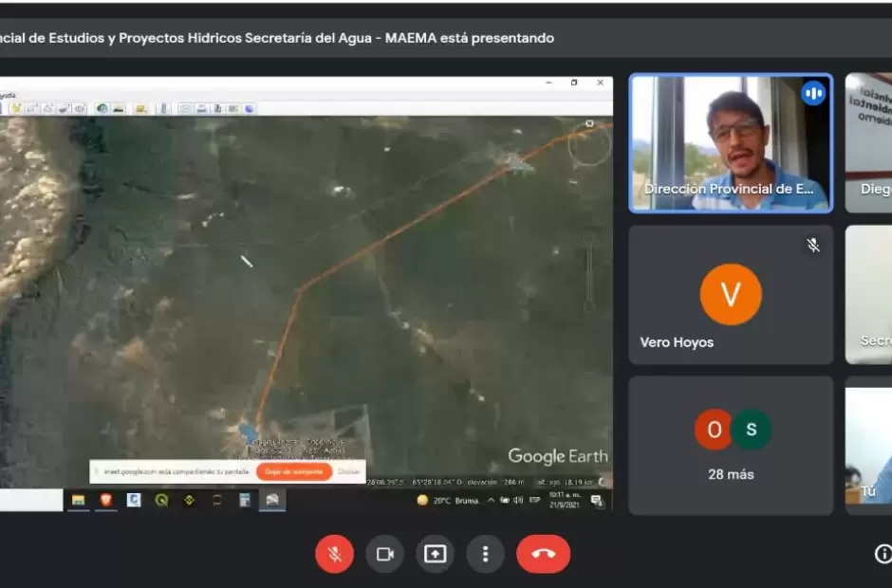Click the Google Earth compass navigation ring
Viewport: 892px width, 588px height.
coord(589,144)
